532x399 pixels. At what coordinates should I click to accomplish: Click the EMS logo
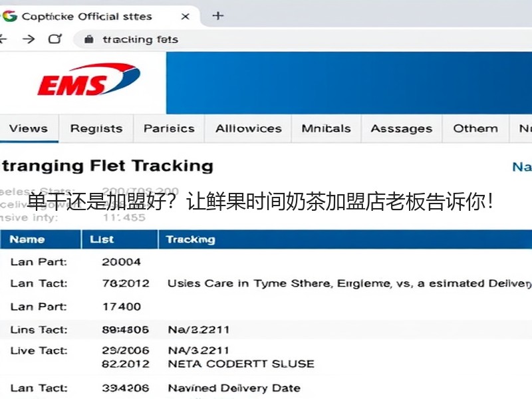[88, 79]
